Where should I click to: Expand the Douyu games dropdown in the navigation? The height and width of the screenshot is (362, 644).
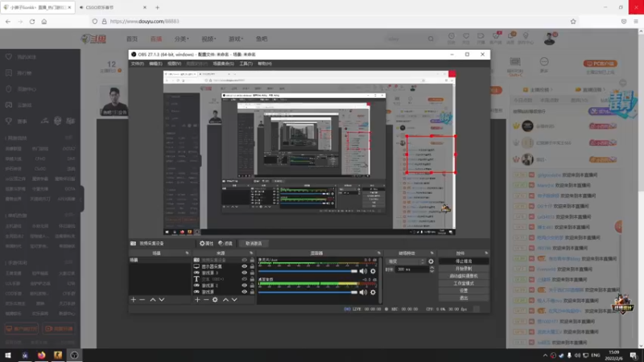[x=236, y=39]
